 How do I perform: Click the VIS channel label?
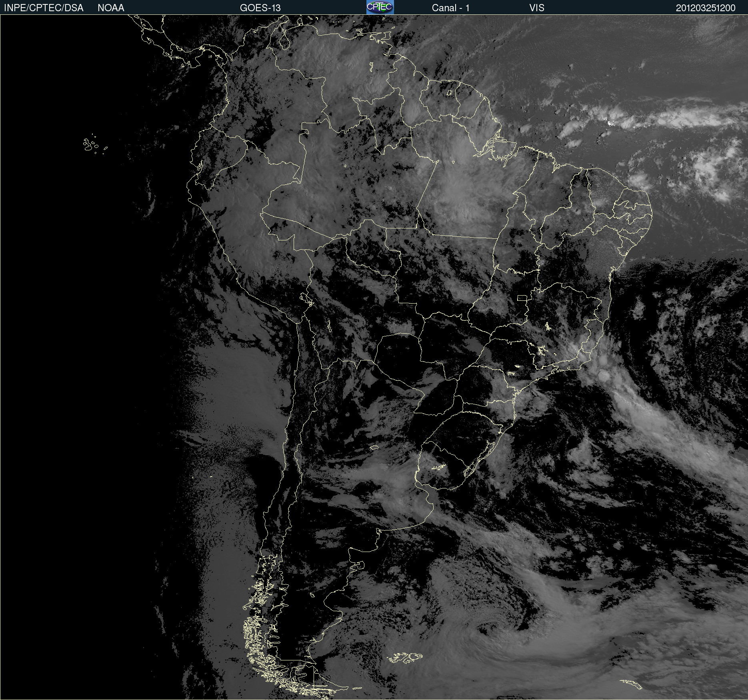pyautogui.click(x=537, y=8)
